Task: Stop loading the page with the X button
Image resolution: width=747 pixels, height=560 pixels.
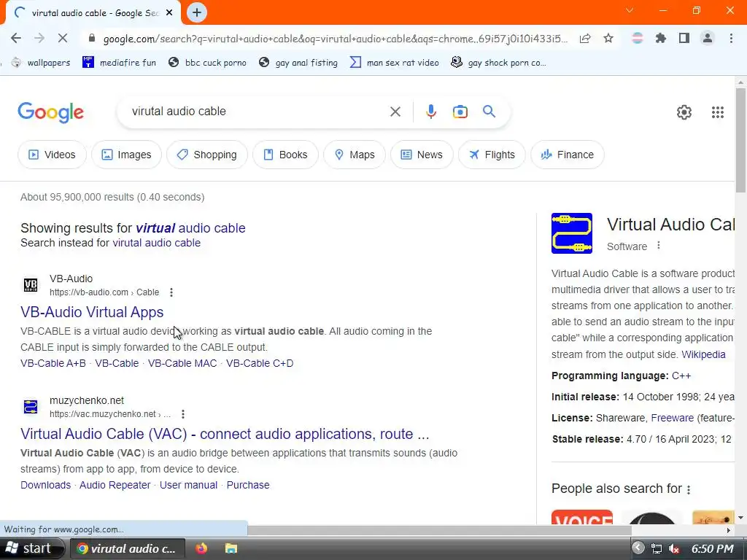Action: click(63, 38)
